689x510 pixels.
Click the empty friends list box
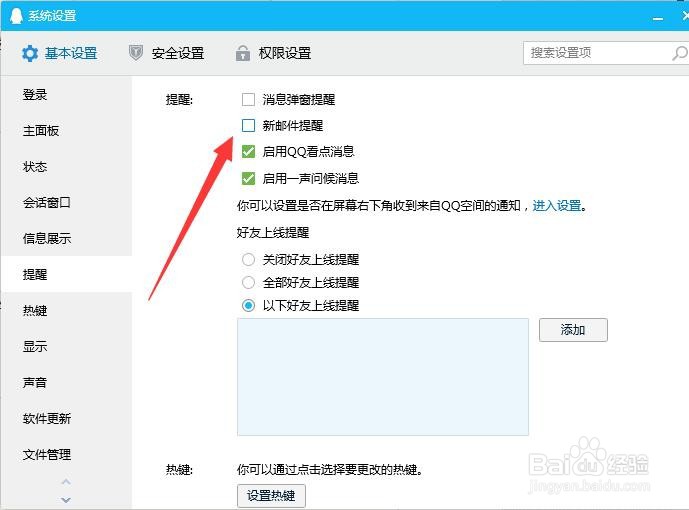(x=383, y=377)
